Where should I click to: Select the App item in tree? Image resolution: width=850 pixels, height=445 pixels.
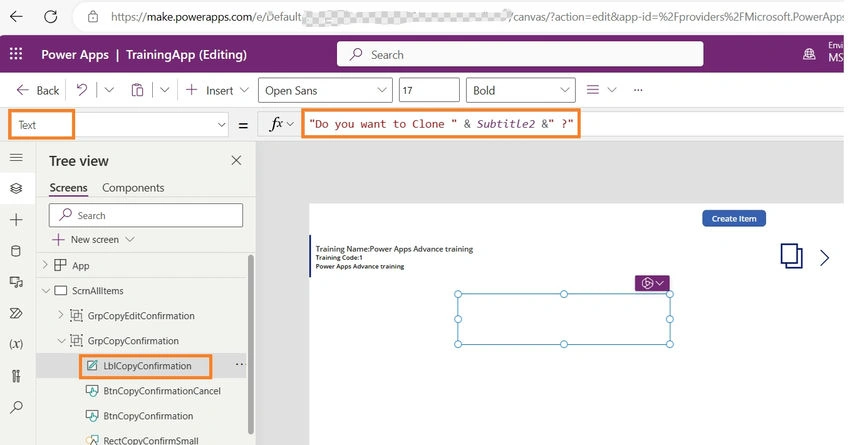coord(80,266)
